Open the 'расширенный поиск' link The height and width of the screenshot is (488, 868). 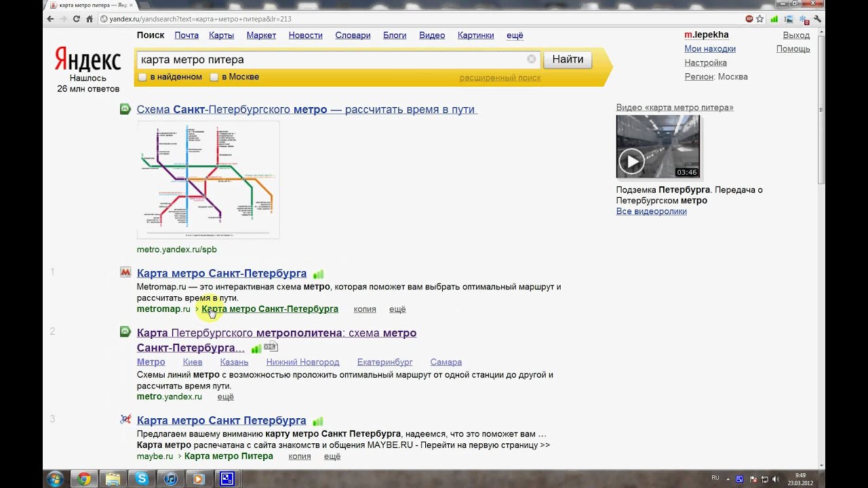pos(500,78)
